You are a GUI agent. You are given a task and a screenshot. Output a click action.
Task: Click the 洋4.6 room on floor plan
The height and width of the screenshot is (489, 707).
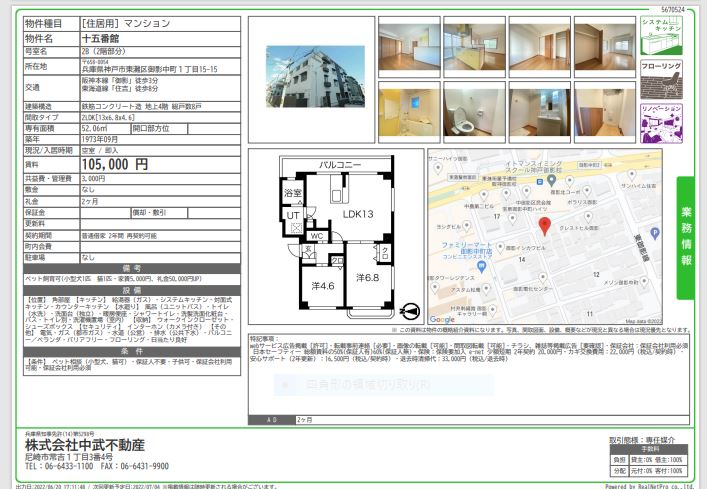pos(323,286)
